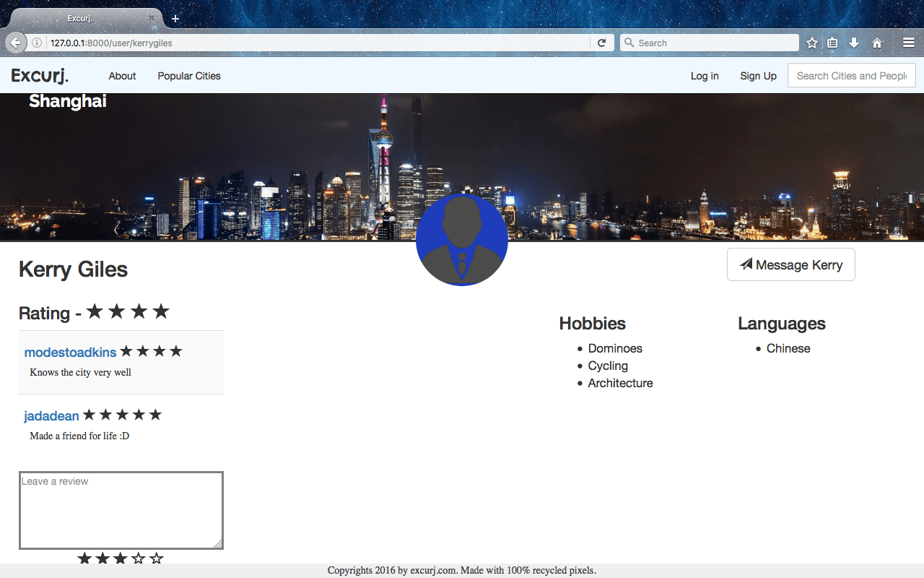The width and height of the screenshot is (924, 578).
Task: Select the fifth star in review rating
Action: [157, 558]
